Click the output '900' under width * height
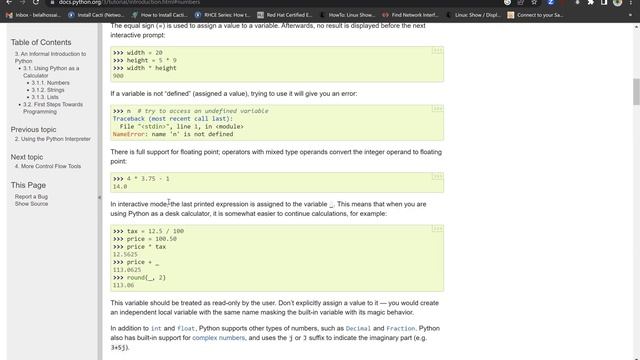This screenshot has width=640, height=360. (118, 76)
